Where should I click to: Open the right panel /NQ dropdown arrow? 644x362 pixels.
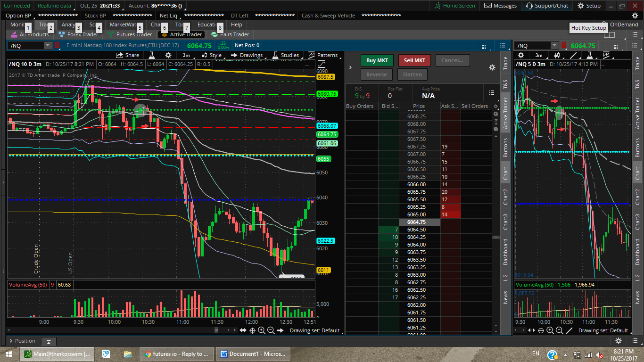[554, 45]
